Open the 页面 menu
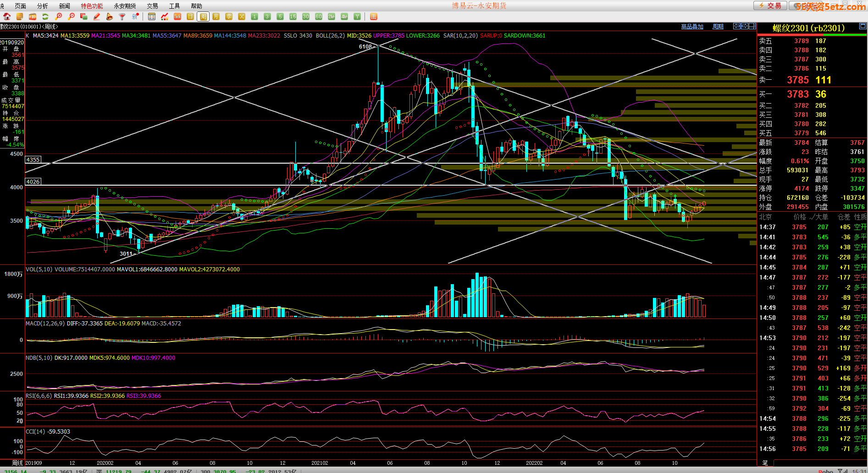868x473 pixels. pyautogui.click(x=20, y=6)
